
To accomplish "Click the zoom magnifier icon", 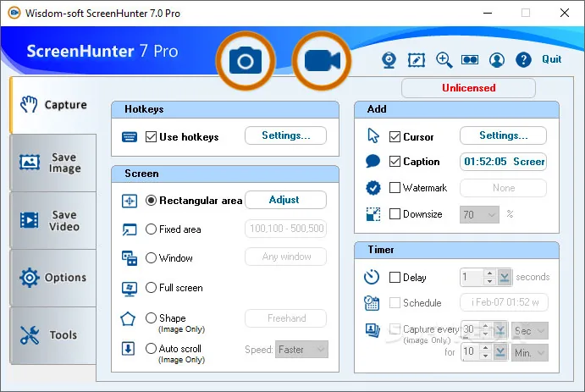I will [444, 60].
